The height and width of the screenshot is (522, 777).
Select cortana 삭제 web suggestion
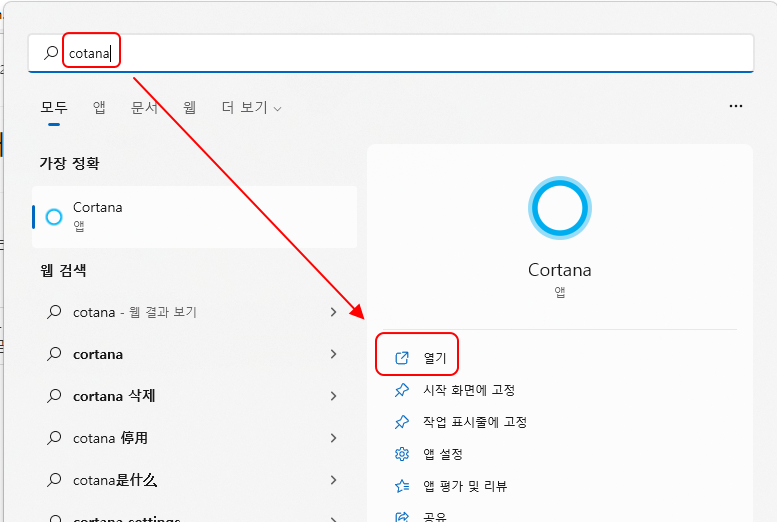click(x=195, y=396)
